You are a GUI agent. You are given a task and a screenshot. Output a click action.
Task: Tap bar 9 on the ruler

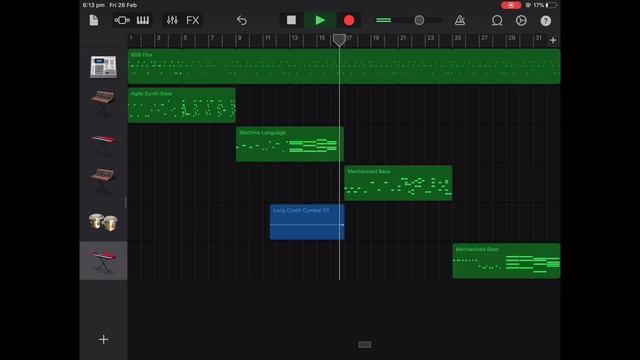pyautogui.click(x=240, y=38)
